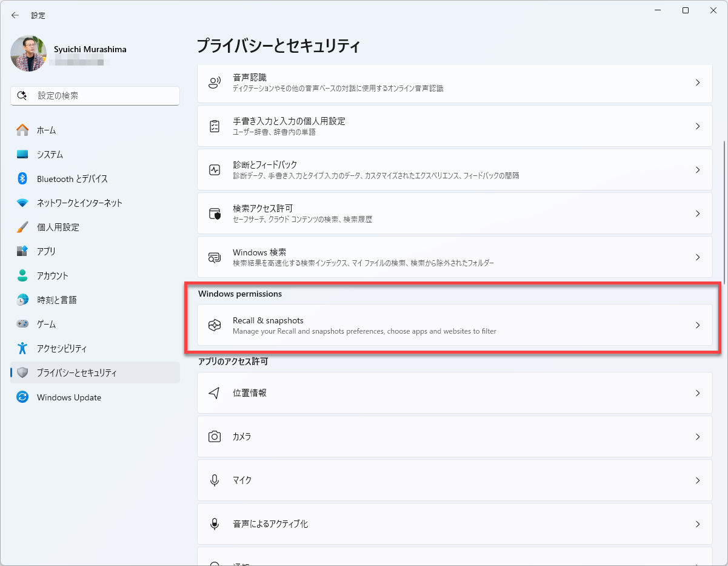
Task: Expand the 音声によるアクティブ化 chevron
Action: (x=698, y=524)
